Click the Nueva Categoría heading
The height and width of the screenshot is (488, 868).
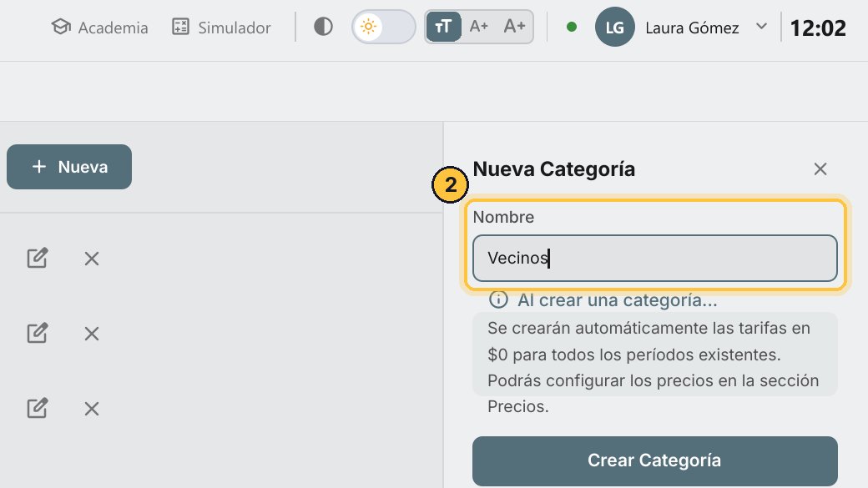coord(553,169)
